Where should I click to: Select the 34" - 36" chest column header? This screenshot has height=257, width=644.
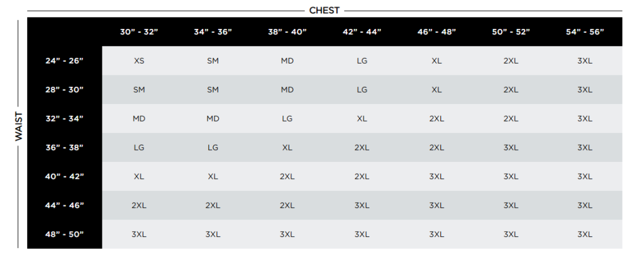(213, 32)
